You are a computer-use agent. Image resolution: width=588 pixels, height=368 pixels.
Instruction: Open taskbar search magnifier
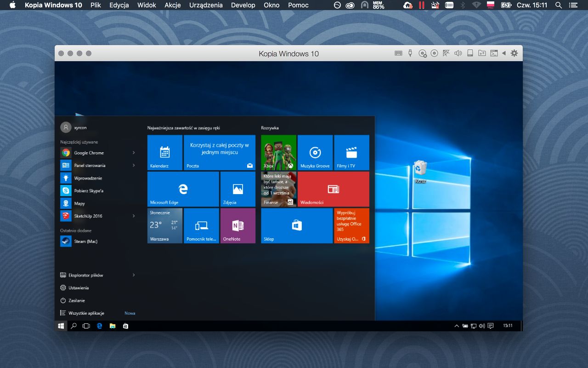(x=73, y=326)
